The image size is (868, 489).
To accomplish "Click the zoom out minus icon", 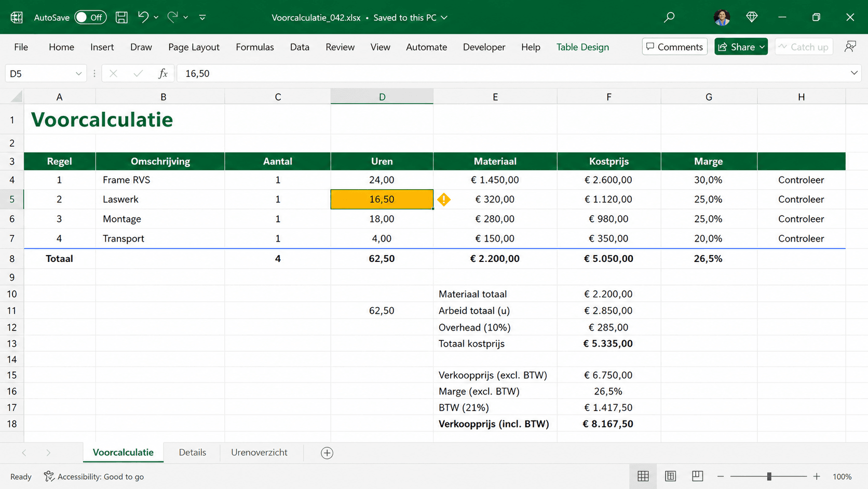I will [x=720, y=477].
